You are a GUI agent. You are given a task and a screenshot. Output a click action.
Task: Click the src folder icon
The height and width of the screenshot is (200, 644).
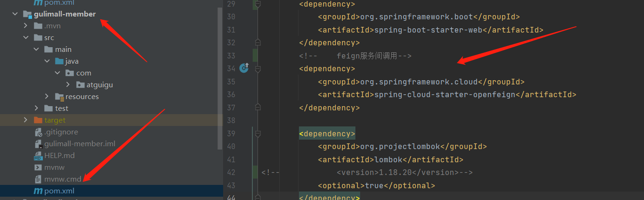(x=38, y=38)
